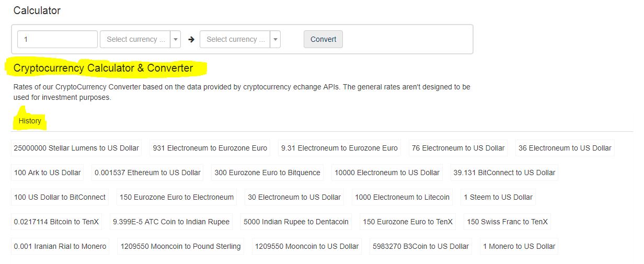Select the History tab
This screenshot has width=644, height=264.
tap(30, 121)
